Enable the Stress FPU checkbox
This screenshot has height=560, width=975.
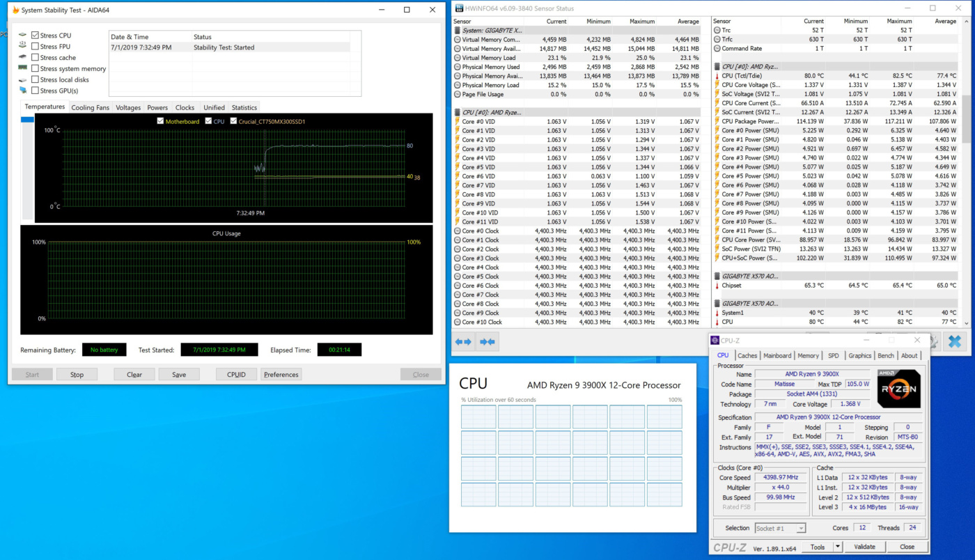coord(35,47)
